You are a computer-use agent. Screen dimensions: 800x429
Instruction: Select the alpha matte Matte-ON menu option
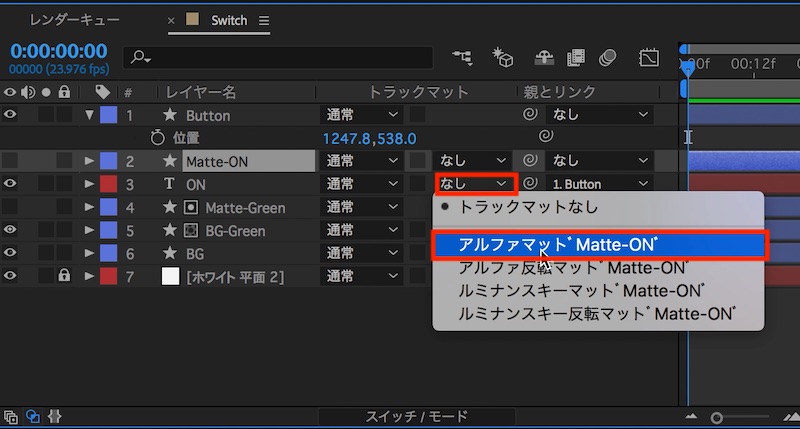(x=598, y=245)
